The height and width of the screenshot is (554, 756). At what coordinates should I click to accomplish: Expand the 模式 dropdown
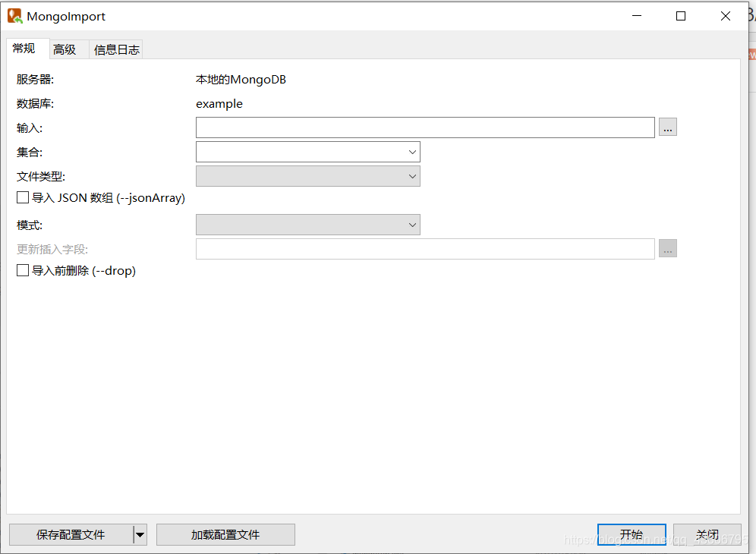[413, 224]
